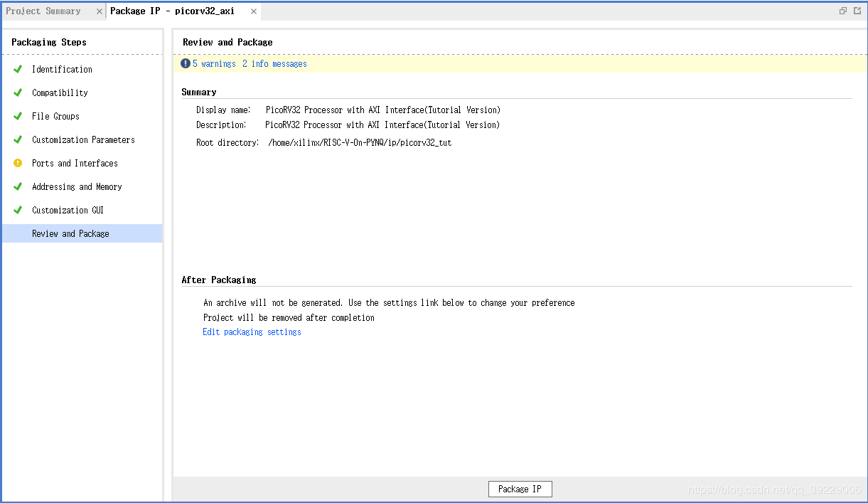Screen dimensions: 868x503
Task: Click the Package IP button
Action: click(520, 489)
